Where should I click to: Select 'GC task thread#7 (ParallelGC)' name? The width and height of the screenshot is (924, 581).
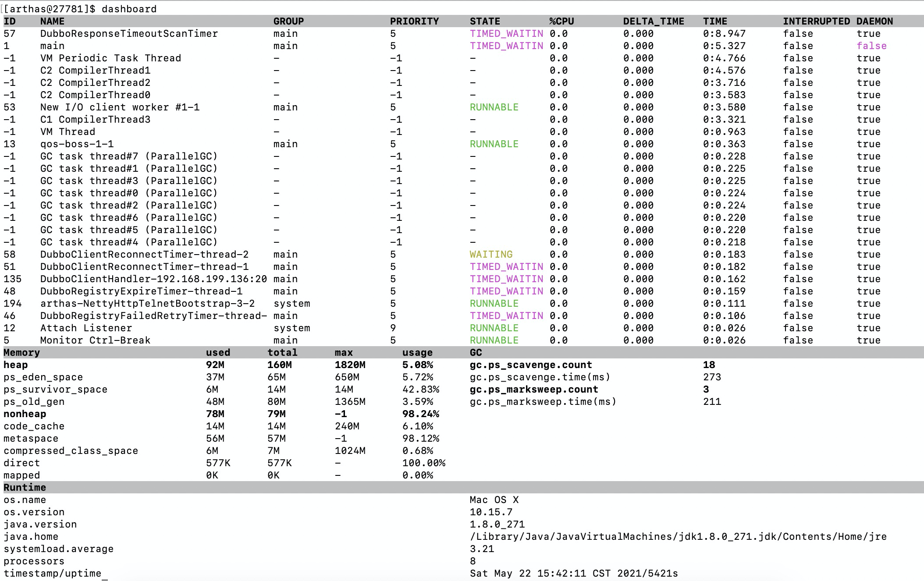(129, 156)
